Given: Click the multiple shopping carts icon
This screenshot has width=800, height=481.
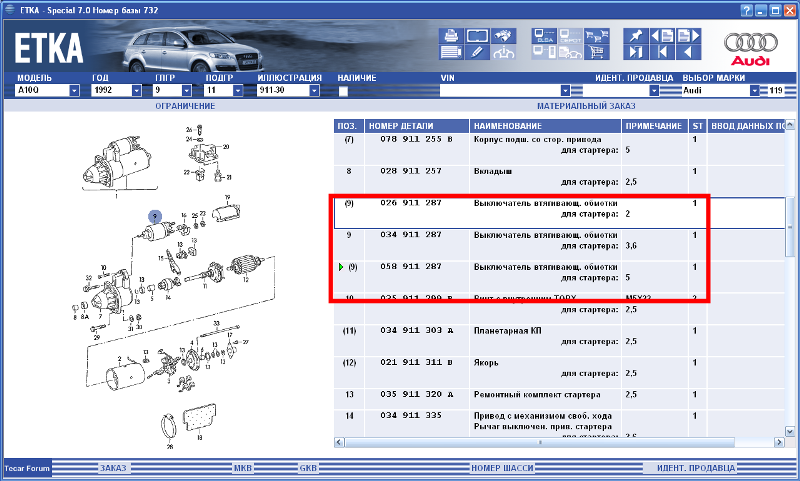Looking at the screenshot, I should tap(596, 36).
